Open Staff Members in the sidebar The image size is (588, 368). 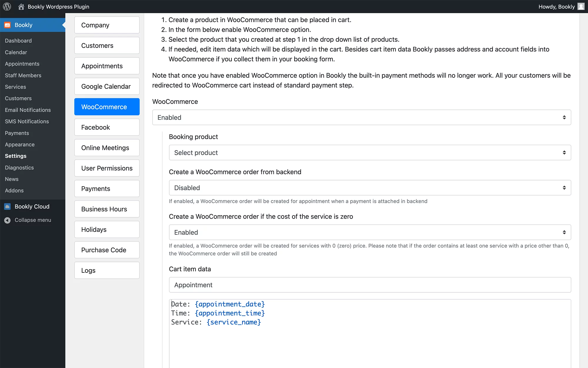click(23, 75)
